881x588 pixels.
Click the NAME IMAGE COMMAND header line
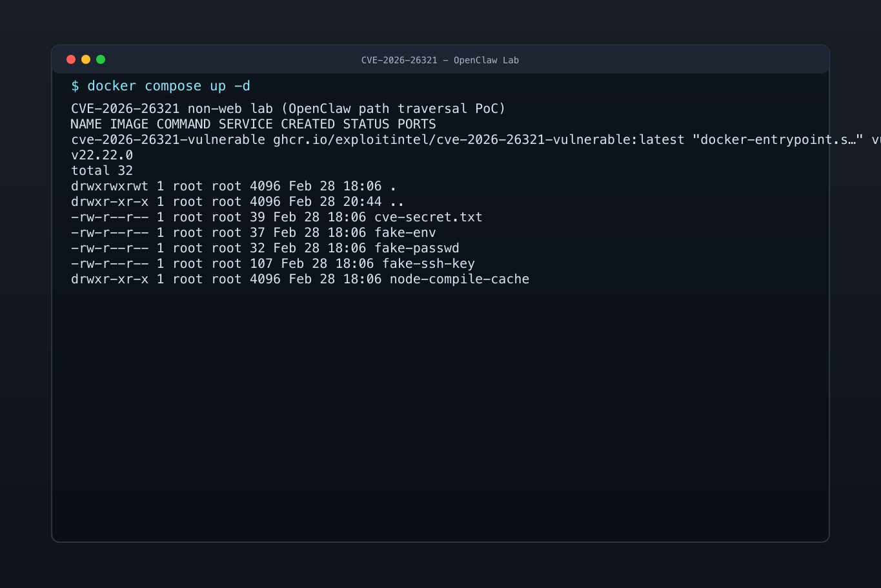[x=253, y=124]
